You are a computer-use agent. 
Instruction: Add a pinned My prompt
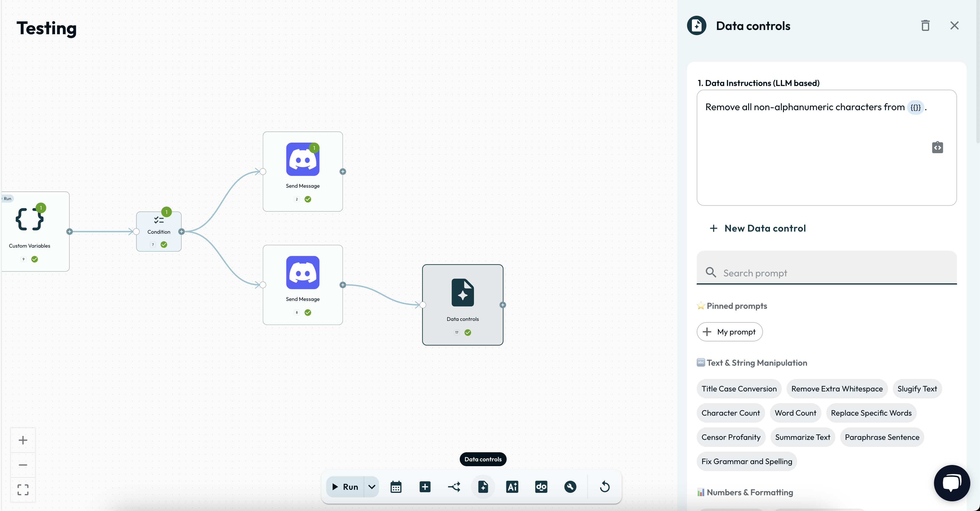click(729, 332)
